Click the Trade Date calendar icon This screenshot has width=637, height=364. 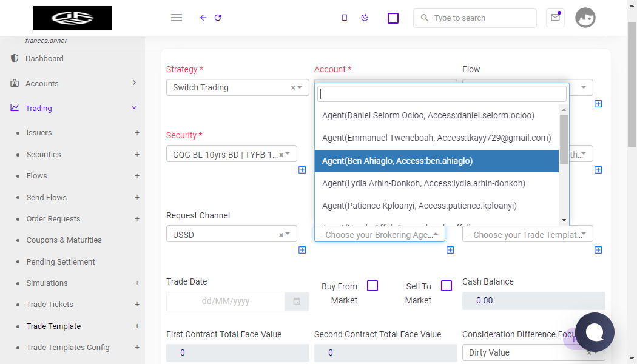pyautogui.click(x=297, y=301)
